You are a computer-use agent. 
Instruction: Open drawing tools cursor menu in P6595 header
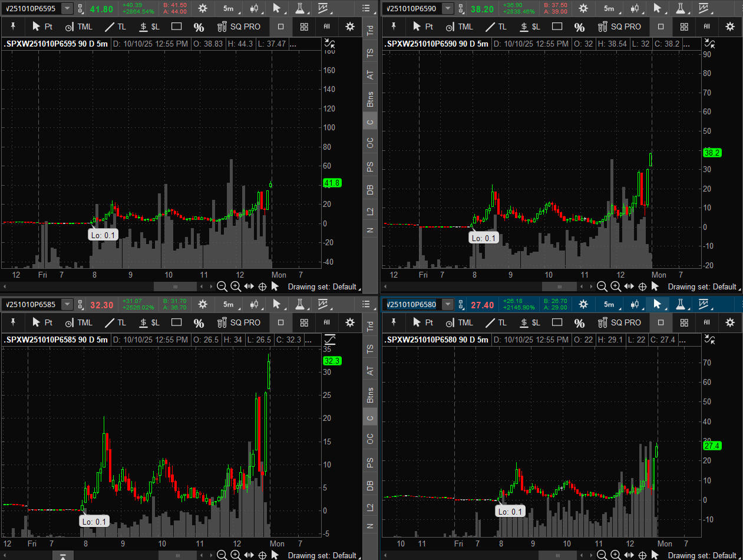pos(277,8)
